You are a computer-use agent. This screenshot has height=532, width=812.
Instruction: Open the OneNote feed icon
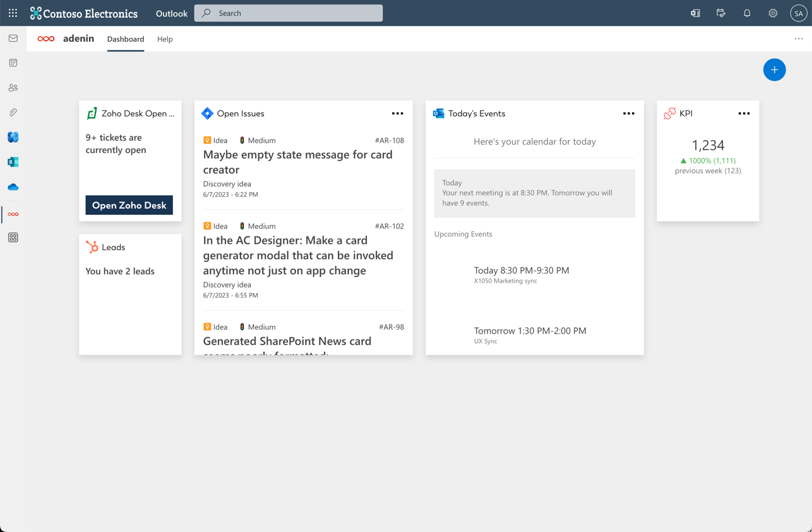click(695, 13)
